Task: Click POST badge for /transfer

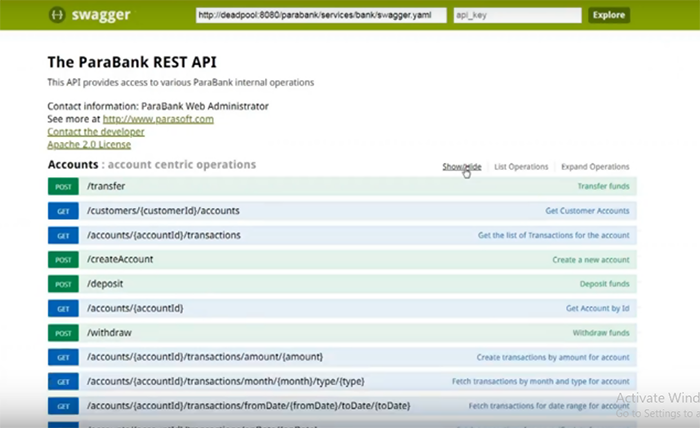Action: (x=63, y=187)
